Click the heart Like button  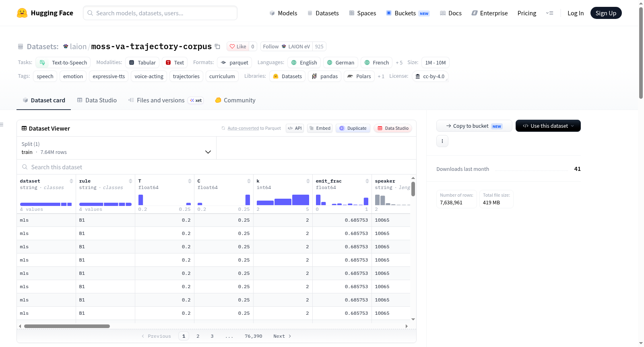point(238,46)
